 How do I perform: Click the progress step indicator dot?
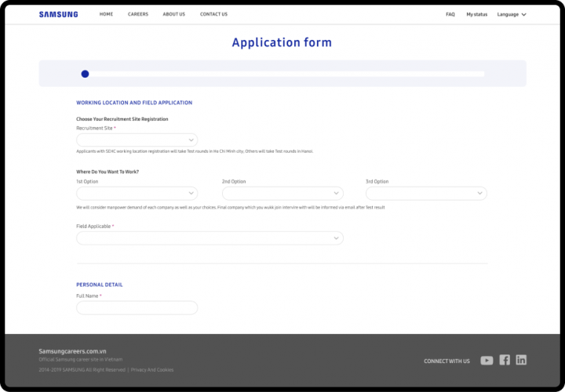point(85,74)
